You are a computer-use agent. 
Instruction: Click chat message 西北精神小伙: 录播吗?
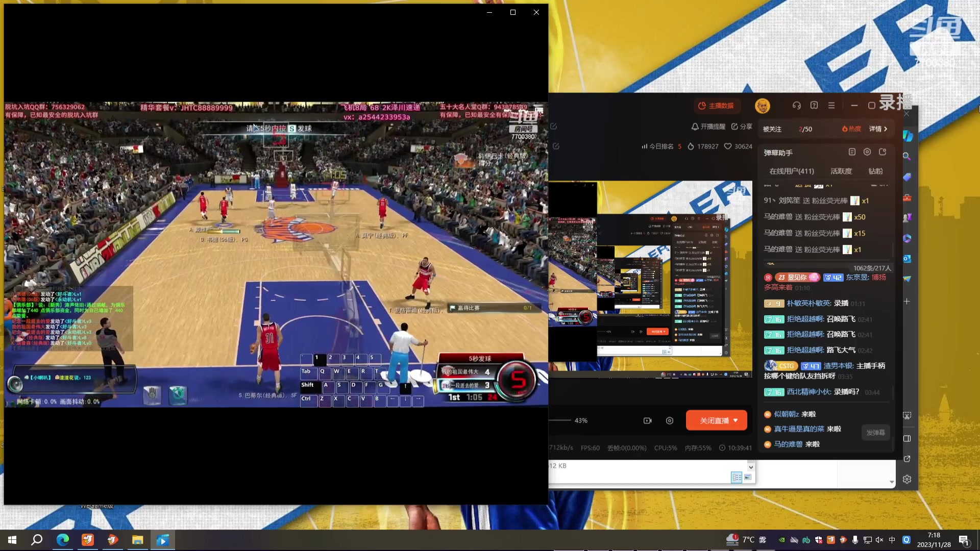822,392
